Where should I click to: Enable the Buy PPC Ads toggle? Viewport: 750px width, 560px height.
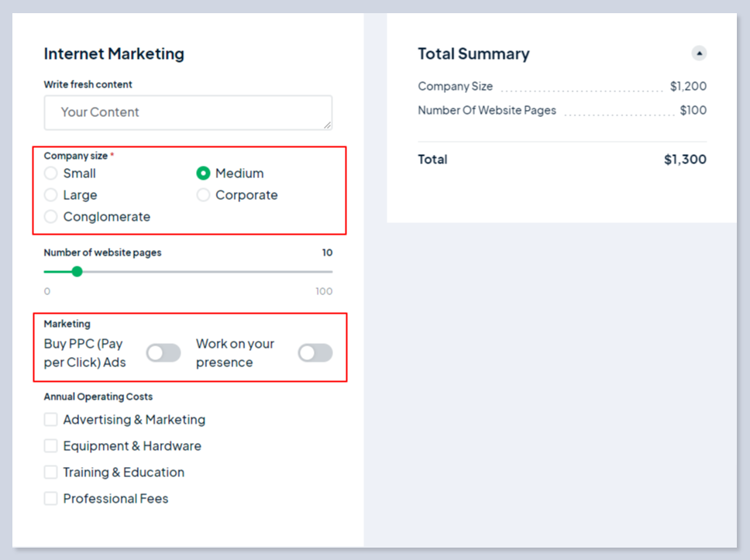163,353
